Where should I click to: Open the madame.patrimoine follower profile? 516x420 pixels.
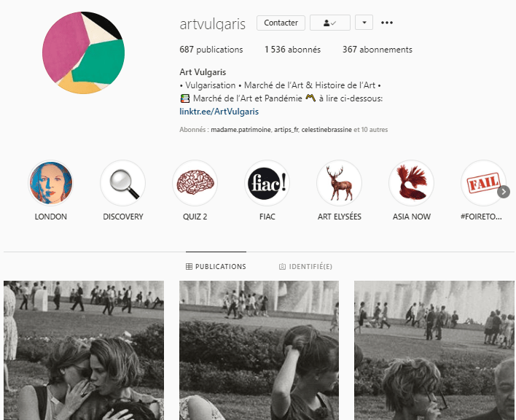pyautogui.click(x=241, y=130)
